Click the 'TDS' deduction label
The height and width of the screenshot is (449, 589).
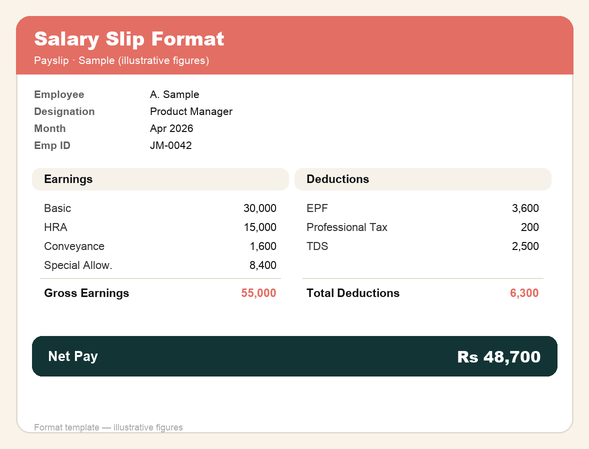pos(317,246)
